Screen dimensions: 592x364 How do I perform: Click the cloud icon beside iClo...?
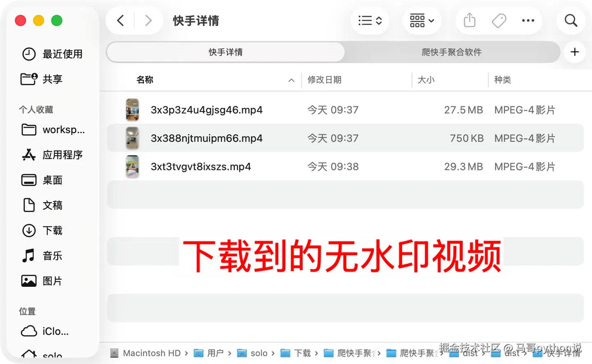pos(29,331)
